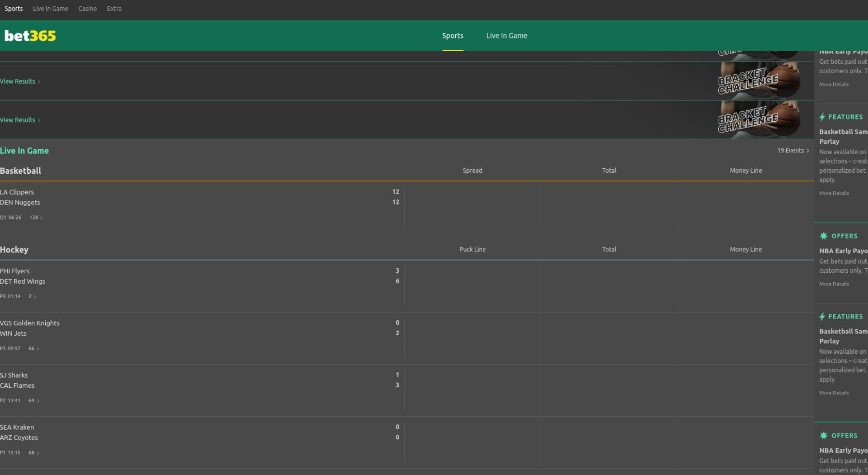Image resolution: width=868 pixels, height=475 pixels.
Task: Click the Basketball Spread column header
Action: click(x=472, y=171)
